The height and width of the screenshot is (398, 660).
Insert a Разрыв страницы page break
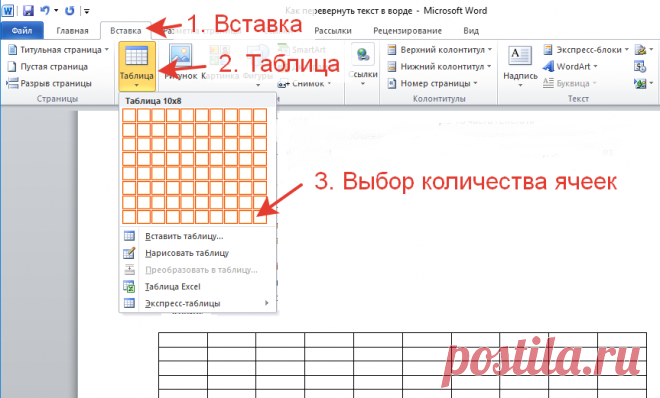tap(49, 83)
